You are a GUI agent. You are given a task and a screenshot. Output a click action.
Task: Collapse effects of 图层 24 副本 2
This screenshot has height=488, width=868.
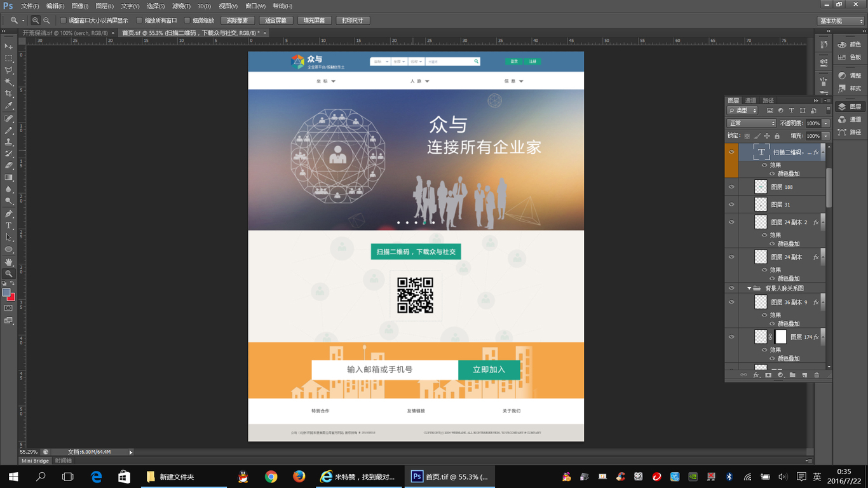pyautogui.click(x=822, y=222)
